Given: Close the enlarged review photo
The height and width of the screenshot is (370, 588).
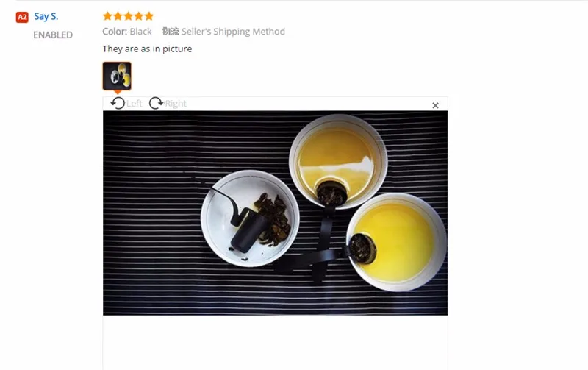Looking at the screenshot, I should tap(435, 105).
